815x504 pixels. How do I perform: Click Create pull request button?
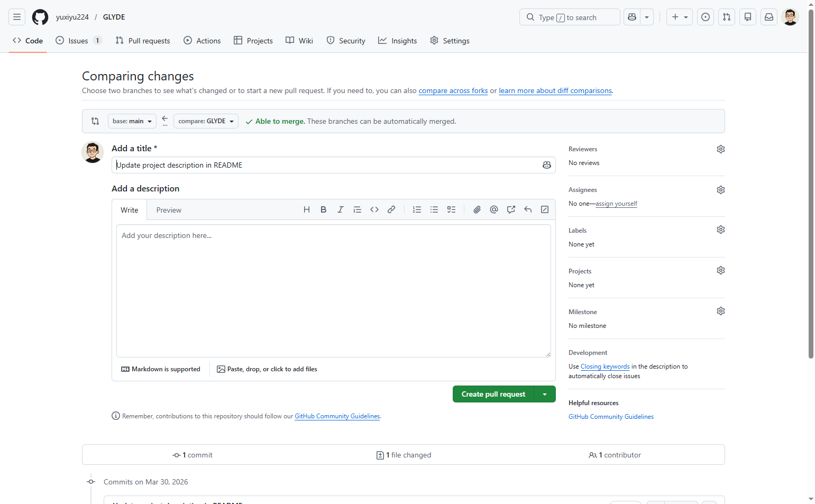point(493,394)
